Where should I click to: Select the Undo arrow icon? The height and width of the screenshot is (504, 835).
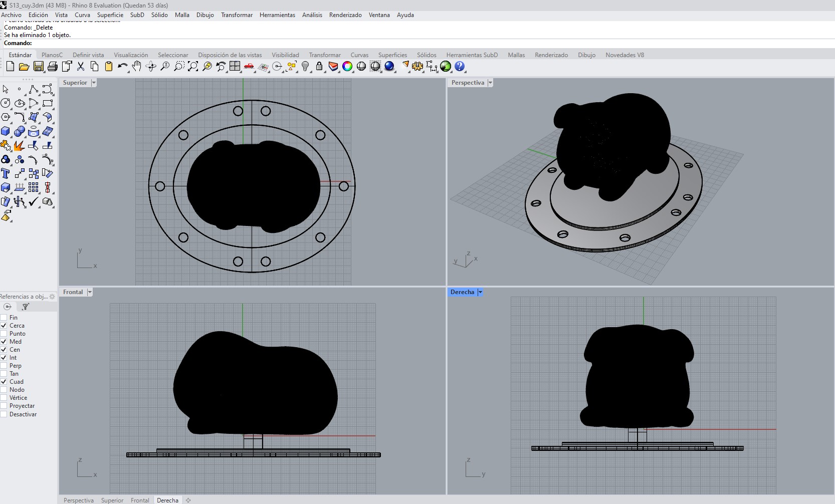pos(122,66)
